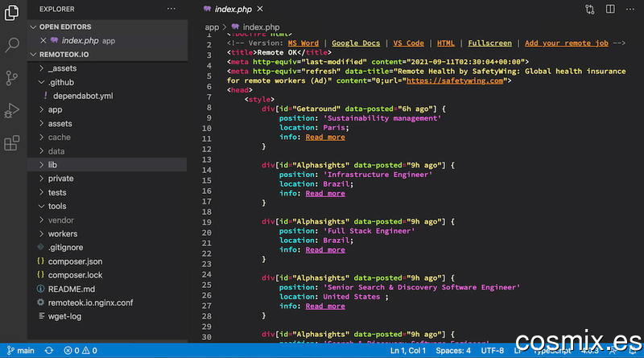
Task: Open Add your remote job link
Action: tap(567, 43)
